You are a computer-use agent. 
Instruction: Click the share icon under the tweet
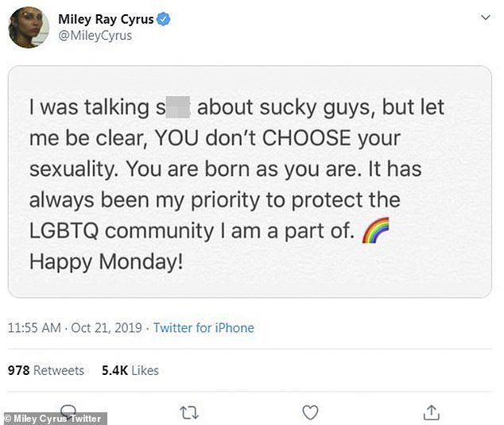(431, 412)
